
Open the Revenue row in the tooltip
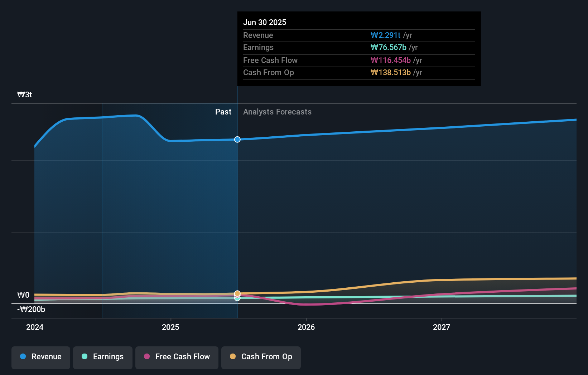(x=359, y=35)
